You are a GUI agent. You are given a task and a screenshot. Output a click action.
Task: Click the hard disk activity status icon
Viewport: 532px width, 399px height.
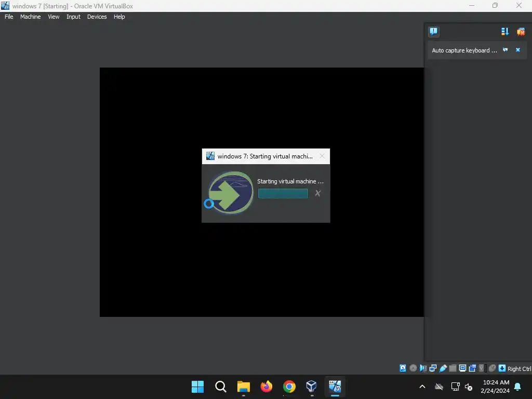click(403, 368)
